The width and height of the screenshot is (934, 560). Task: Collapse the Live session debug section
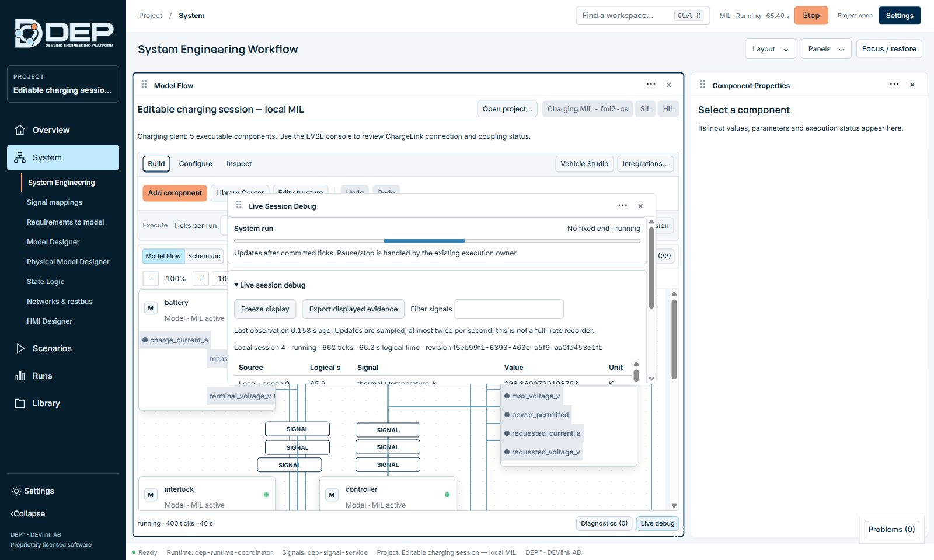(x=270, y=285)
